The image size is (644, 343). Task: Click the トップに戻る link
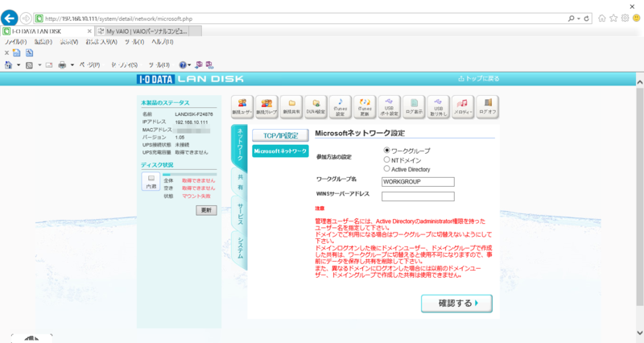coord(479,78)
